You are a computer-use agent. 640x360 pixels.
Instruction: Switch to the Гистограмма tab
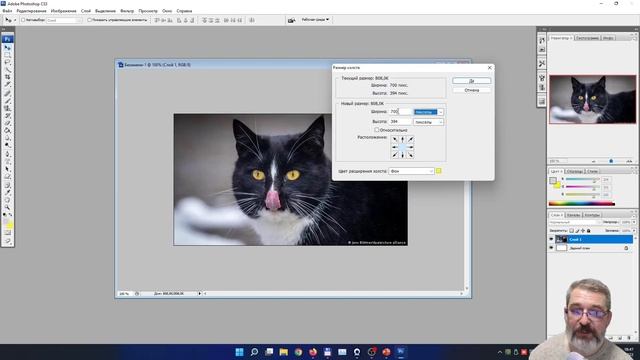[587, 38]
